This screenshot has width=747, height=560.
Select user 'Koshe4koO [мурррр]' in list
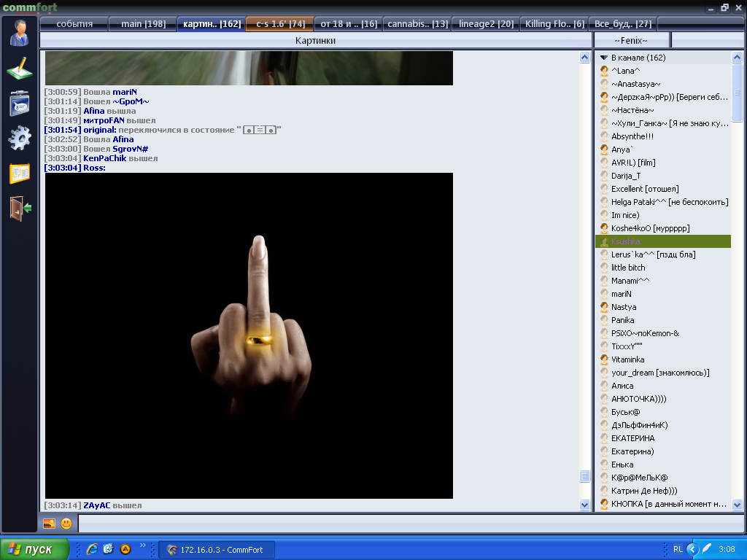coord(663,228)
